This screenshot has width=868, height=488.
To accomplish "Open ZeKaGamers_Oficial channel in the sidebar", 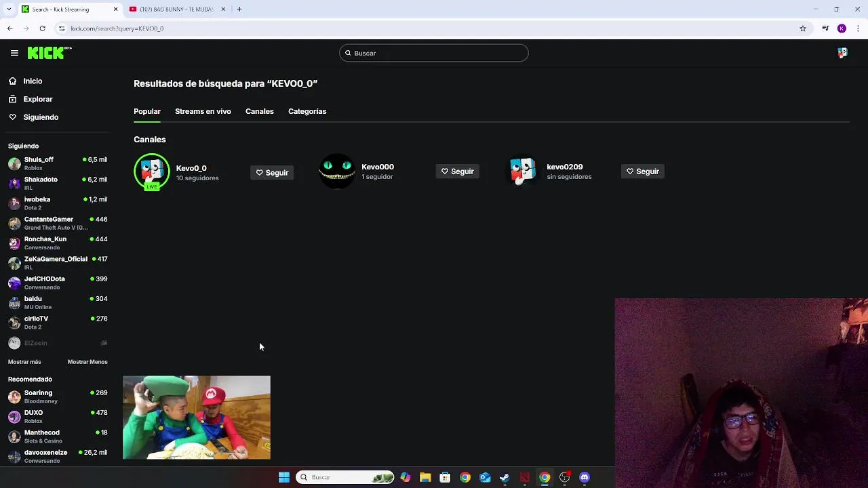I will (58, 263).
